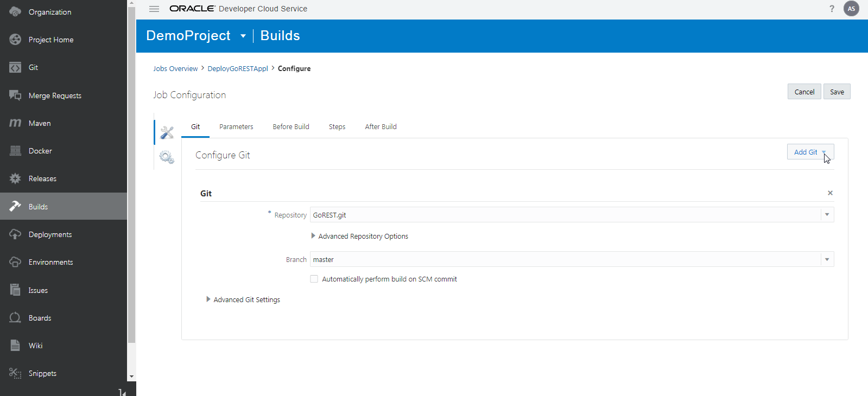Click the Boards icon in sidebar
Image resolution: width=868 pixels, height=396 pixels.
[15, 318]
